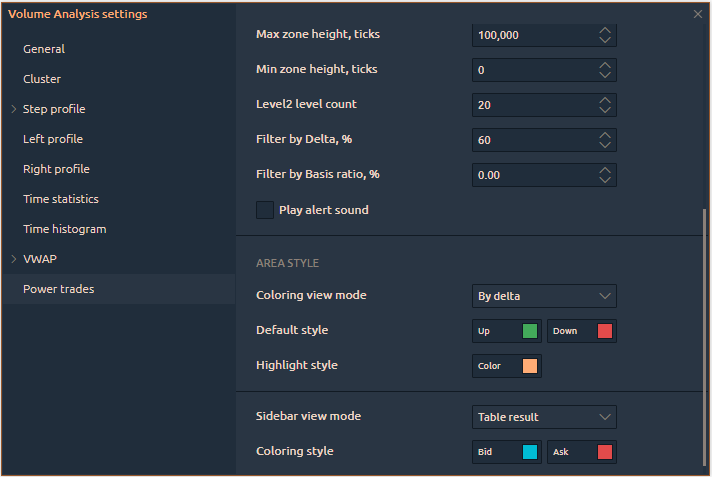Pick the red Down default style color
The height and width of the screenshot is (477, 712).
tap(604, 331)
